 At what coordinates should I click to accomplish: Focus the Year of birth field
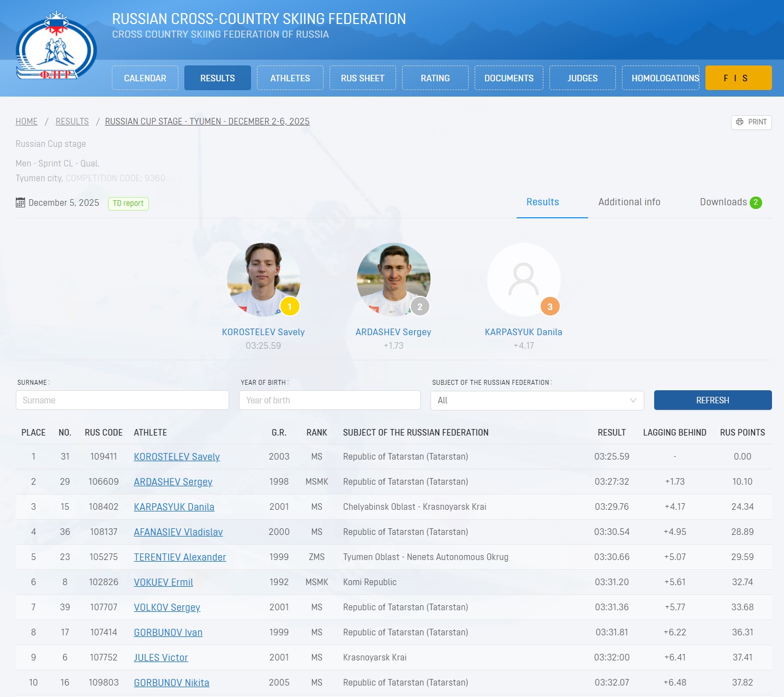330,400
